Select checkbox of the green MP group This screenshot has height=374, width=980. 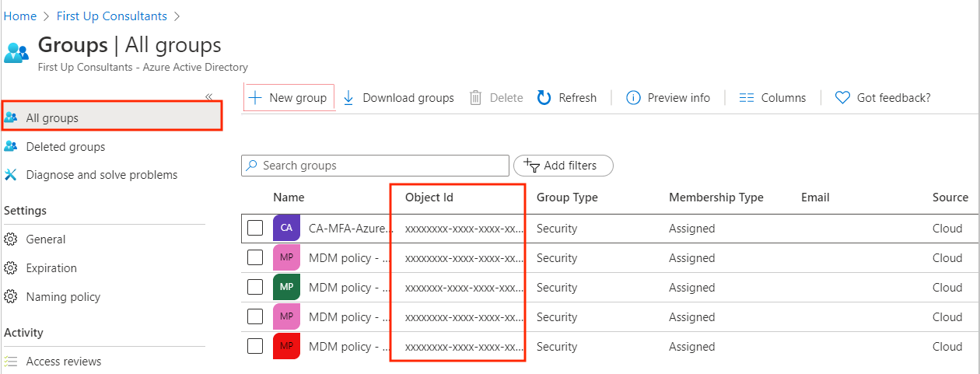255,288
